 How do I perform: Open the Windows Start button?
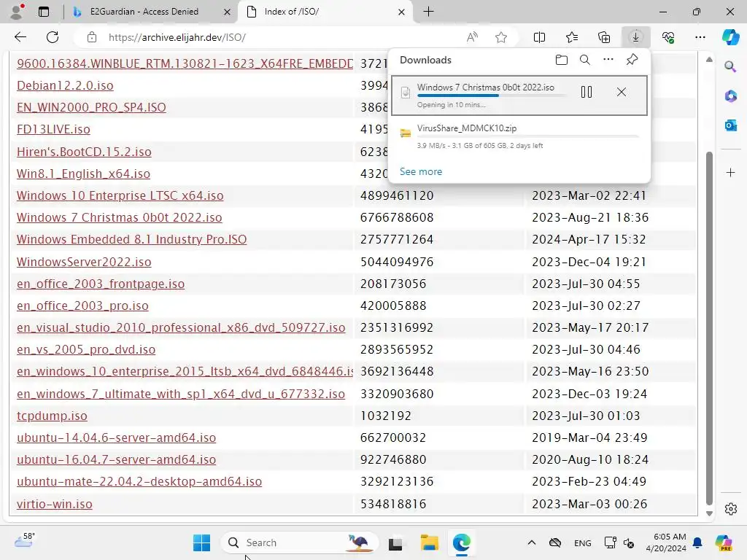(201, 542)
